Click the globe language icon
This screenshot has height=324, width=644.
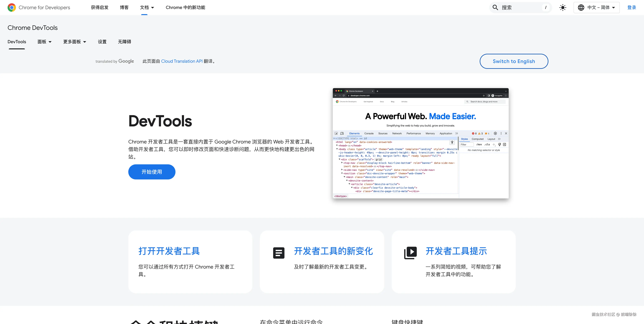[x=581, y=8]
